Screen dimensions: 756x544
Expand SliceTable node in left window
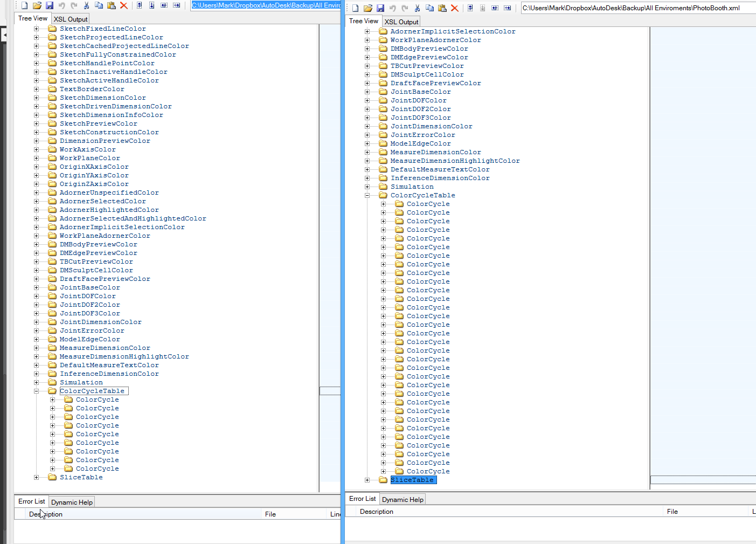pos(36,477)
